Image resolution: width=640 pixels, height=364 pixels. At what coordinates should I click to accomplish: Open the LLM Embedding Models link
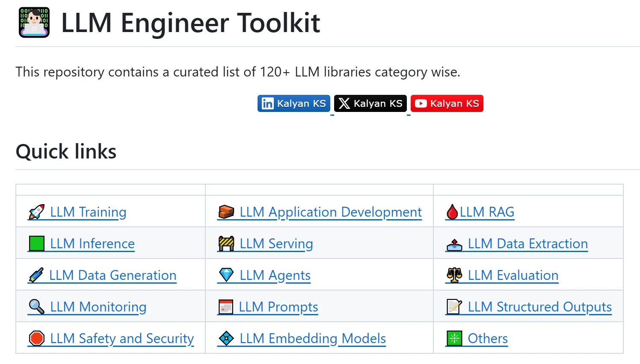(313, 338)
